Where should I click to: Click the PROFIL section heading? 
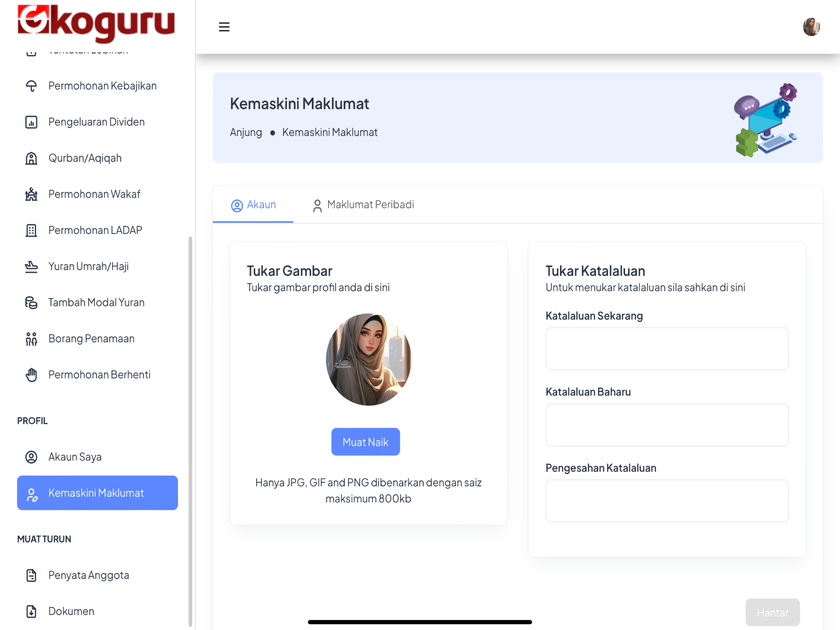pyautogui.click(x=32, y=421)
